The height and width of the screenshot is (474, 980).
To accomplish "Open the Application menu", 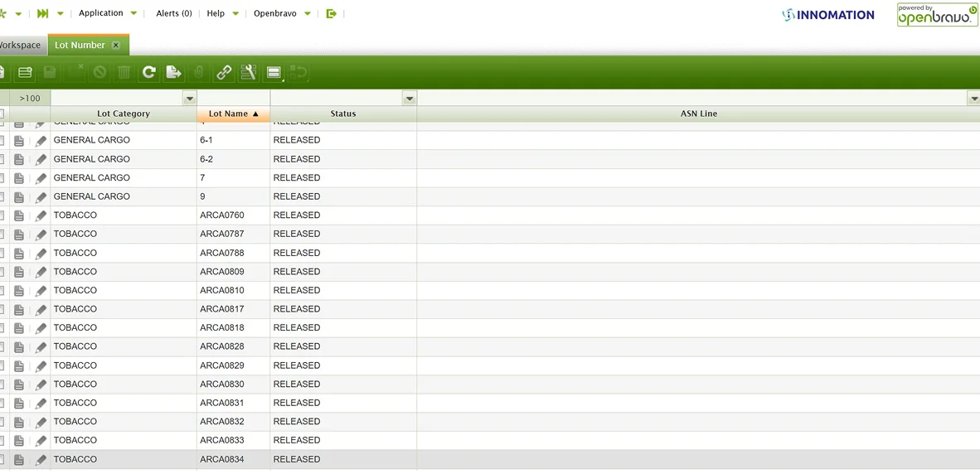I will coord(101,13).
